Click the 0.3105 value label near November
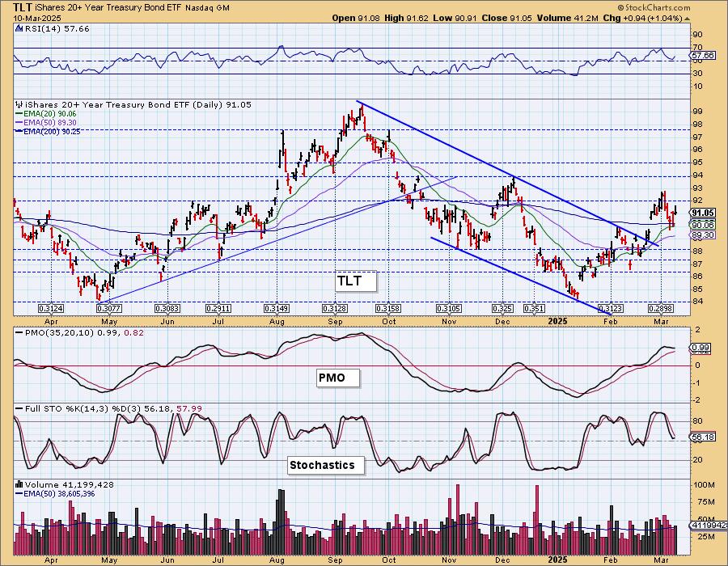 tap(448, 309)
